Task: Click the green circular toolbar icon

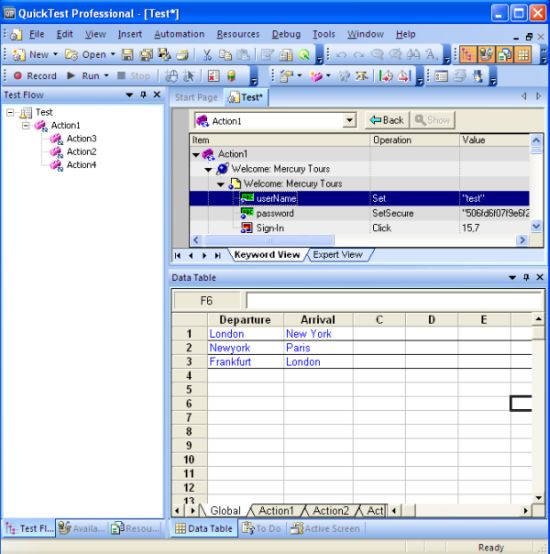Action: 303,55
